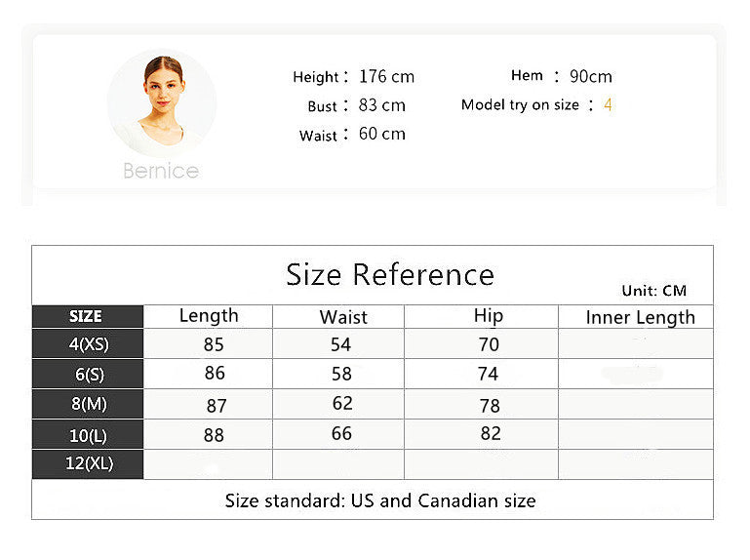Choose the 12(XL) size row

(88, 463)
